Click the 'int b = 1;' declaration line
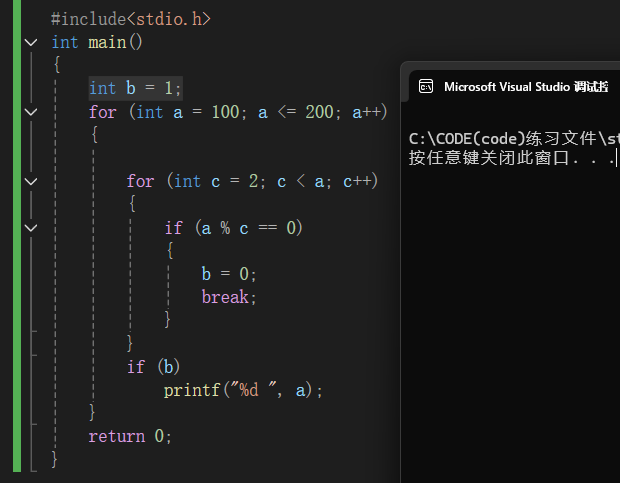The width and height of the screenshot is (620, 483). [135, 88]
